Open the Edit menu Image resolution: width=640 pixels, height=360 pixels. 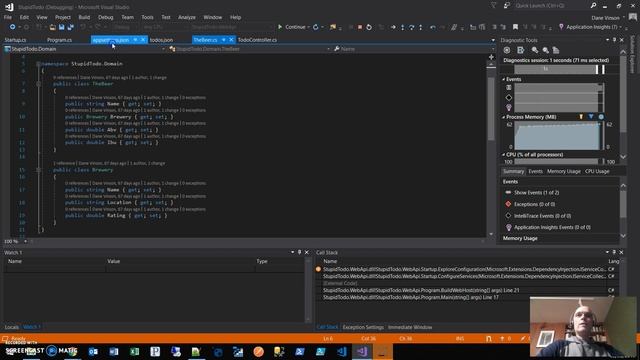[x=24, y=17]
